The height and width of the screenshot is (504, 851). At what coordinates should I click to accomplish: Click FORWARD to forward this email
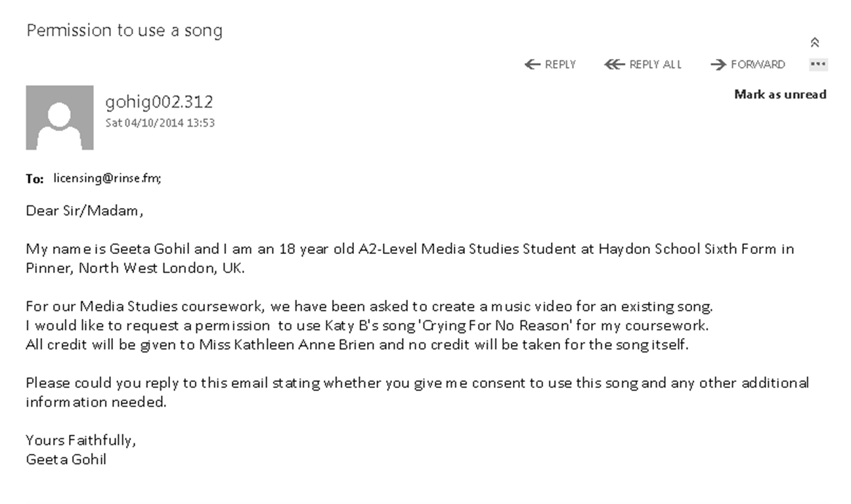758,64
